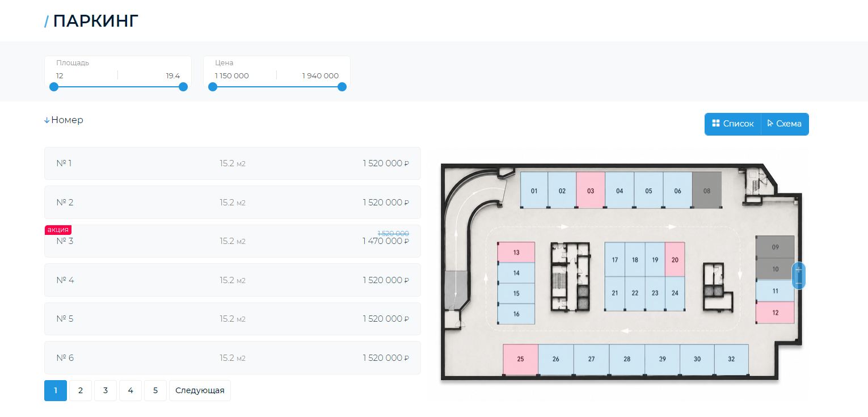Switch to the Схема scheme view

tap(785, 124)
